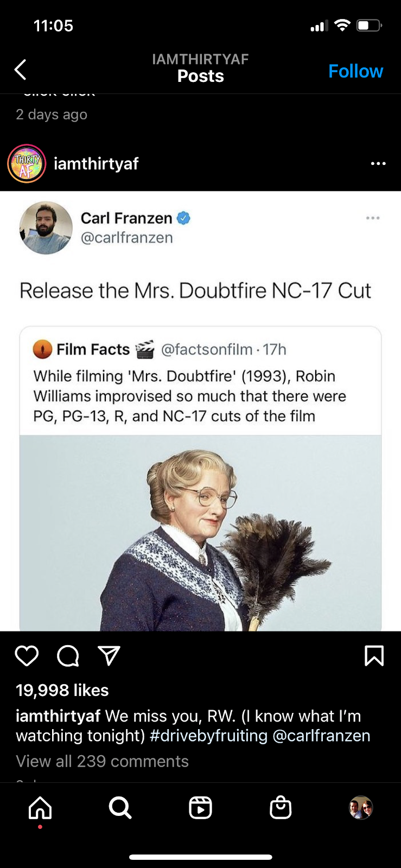Tap caption username iamthirtyaf

click(x=58, y=716)
